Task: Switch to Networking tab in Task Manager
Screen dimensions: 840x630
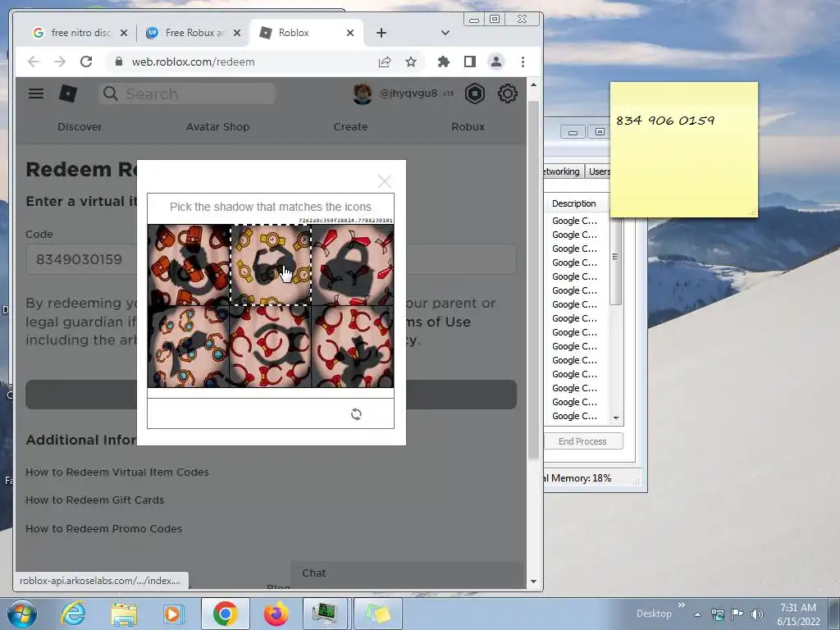Action: point(562,171)
